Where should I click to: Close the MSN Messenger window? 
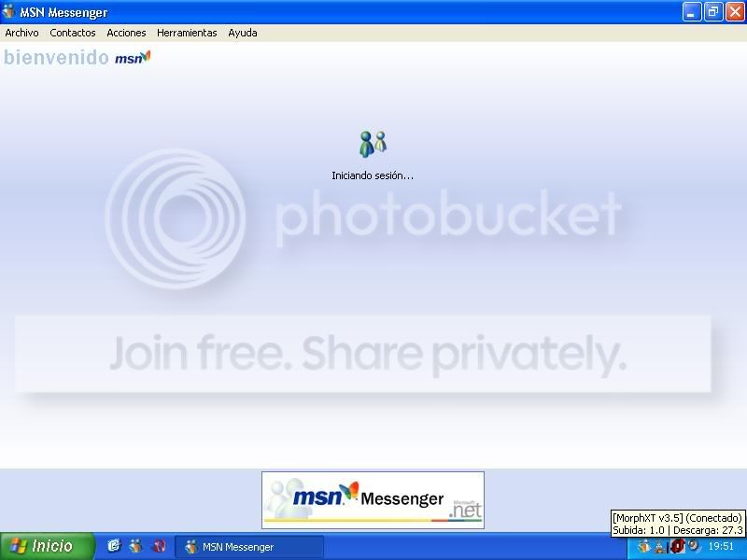coord(735,12)
